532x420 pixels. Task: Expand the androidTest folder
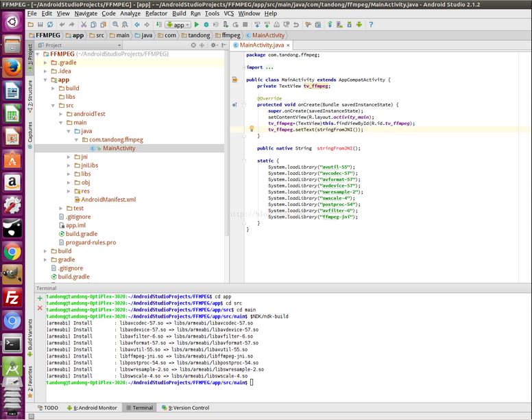point(61,114)
